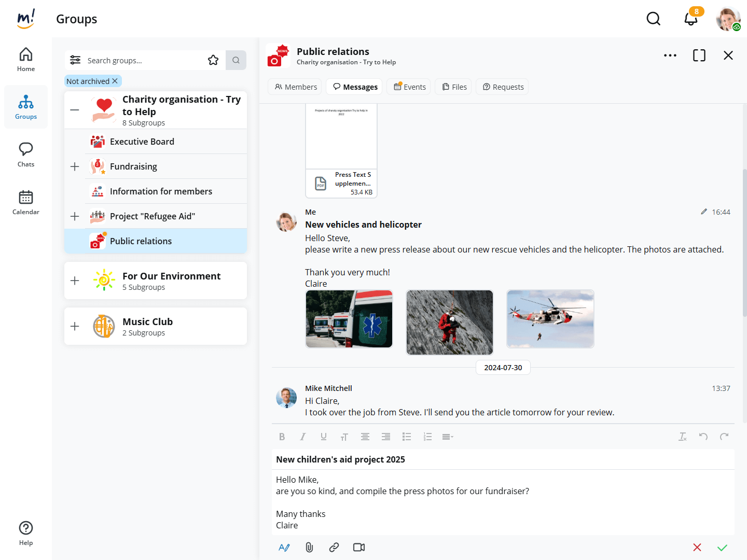This screenshot has height=560, width=747.
Task: Open the search filter settings icon
Action: [75, 60]
